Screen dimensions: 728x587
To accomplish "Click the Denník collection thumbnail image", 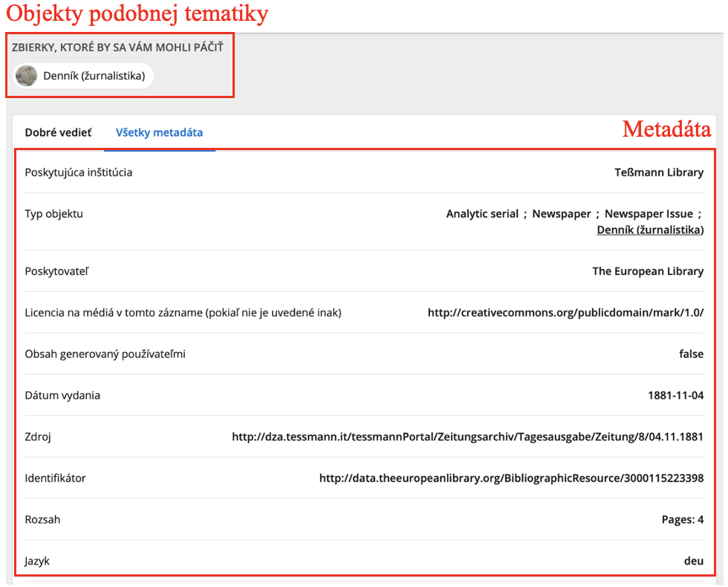I will click(x=26, y=76).
